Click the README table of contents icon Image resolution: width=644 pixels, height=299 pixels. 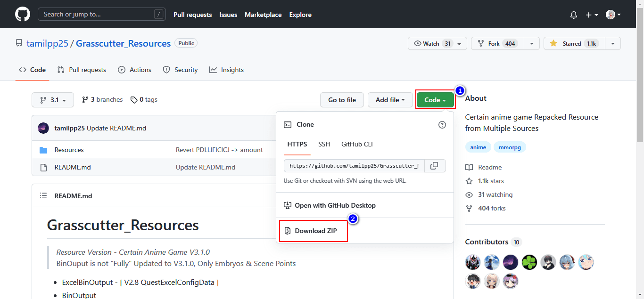coord(43,196)
